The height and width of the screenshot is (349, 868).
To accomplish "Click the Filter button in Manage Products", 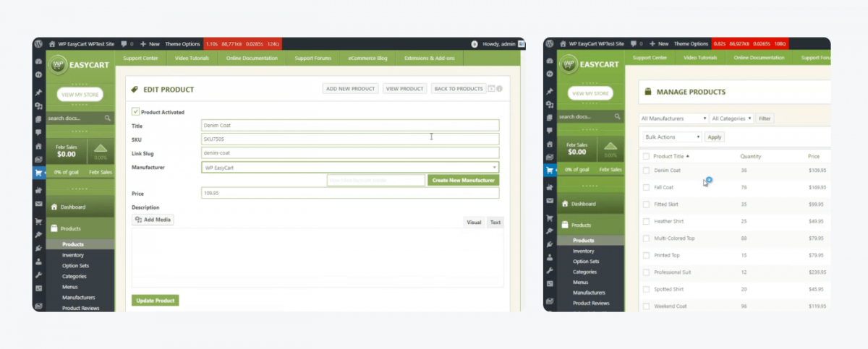I will [765, 118].
